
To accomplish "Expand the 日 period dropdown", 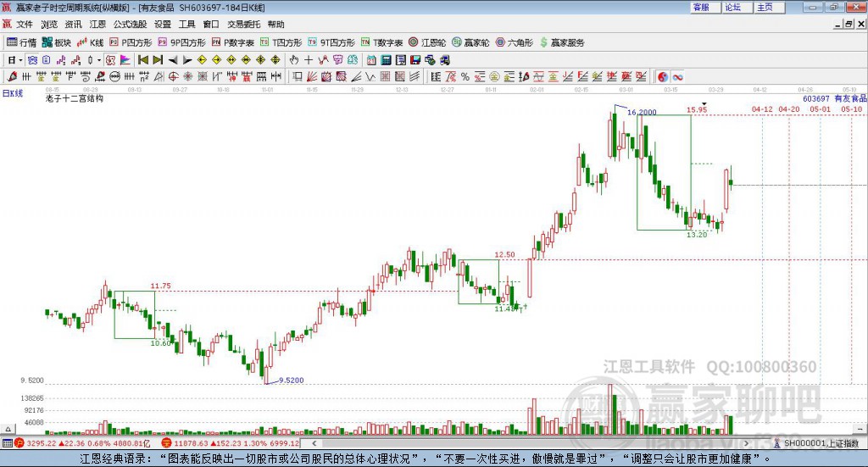I will (20, 60).
